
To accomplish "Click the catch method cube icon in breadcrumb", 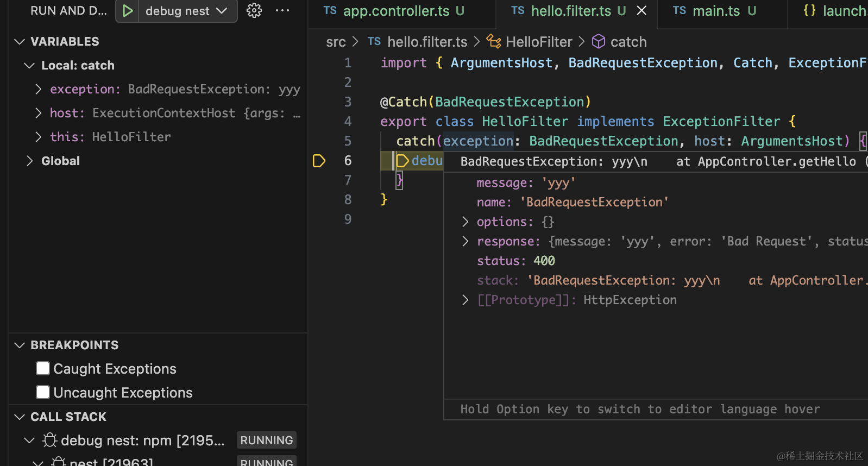I will tap(598, 42).
